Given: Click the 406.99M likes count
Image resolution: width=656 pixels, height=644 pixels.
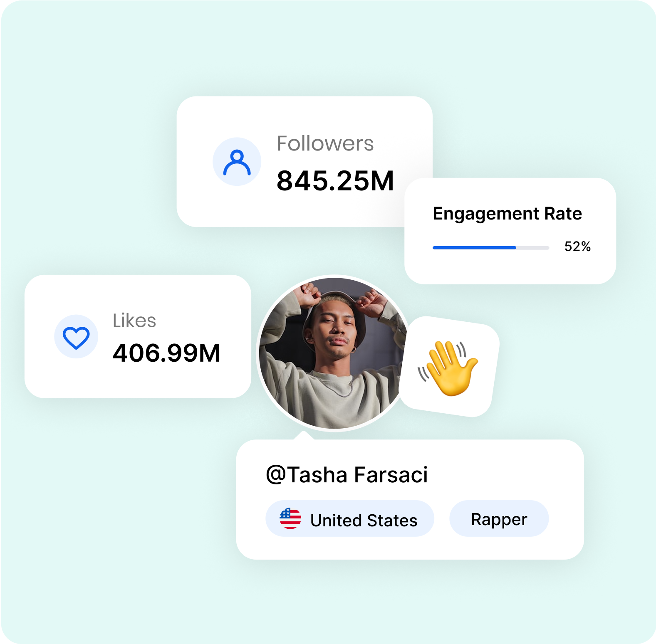Looking at the screenshot, I should click(x=166, y=353).
